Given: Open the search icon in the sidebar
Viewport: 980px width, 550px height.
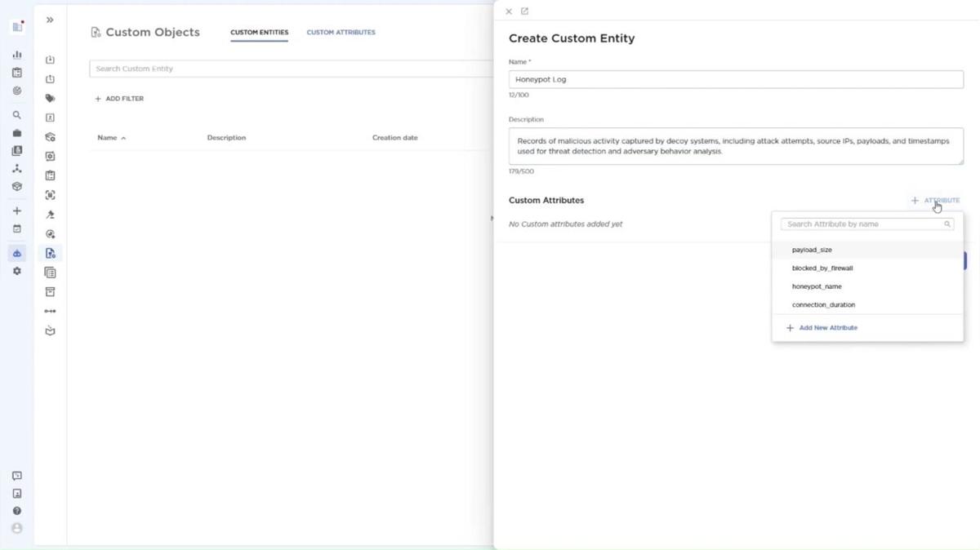Looking at the screenshot, I should click(16, 114).
